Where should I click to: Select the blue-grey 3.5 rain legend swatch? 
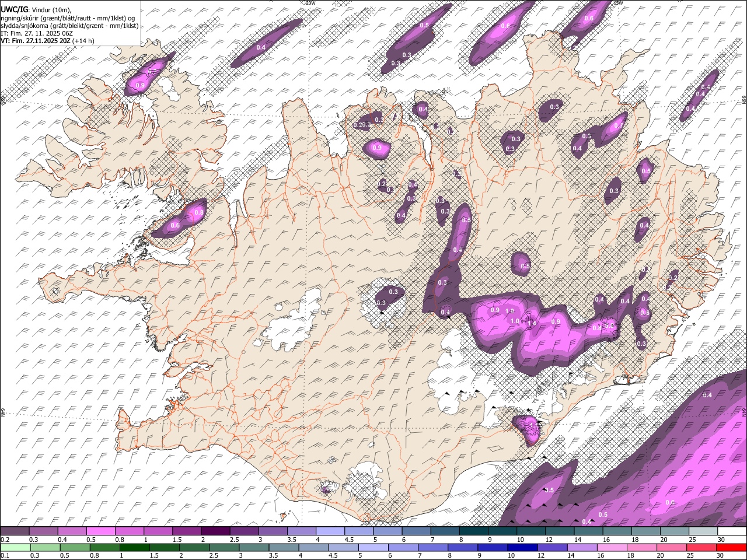[284, 548]
